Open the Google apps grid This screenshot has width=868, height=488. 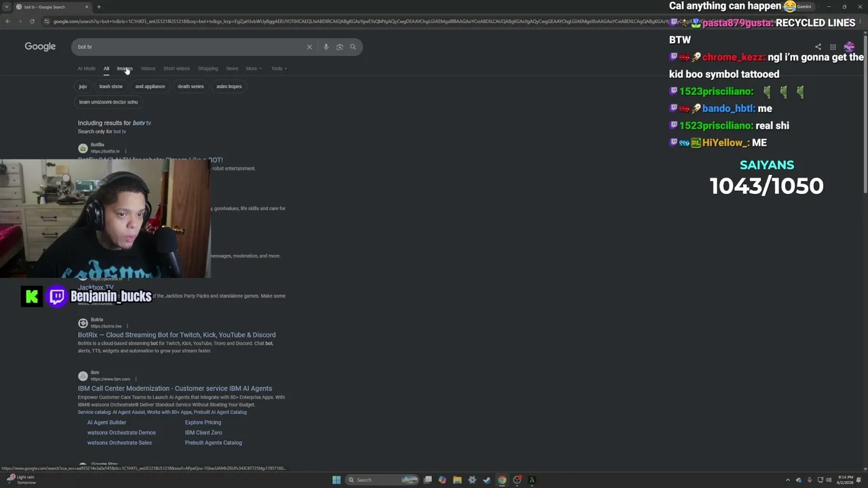(833, 47)
